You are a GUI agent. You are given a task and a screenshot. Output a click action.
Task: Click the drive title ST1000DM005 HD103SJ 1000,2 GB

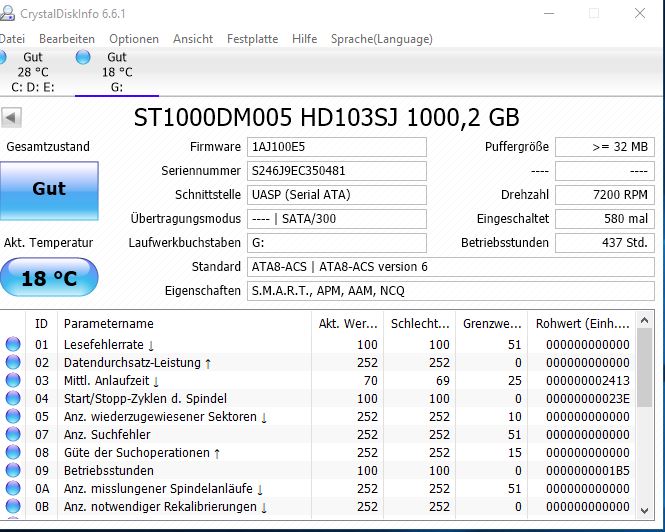326,118
